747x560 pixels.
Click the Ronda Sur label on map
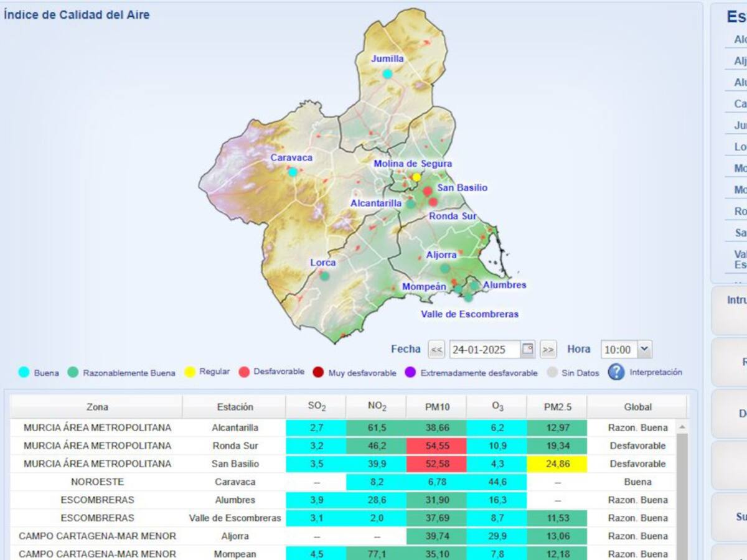point(453,217)
